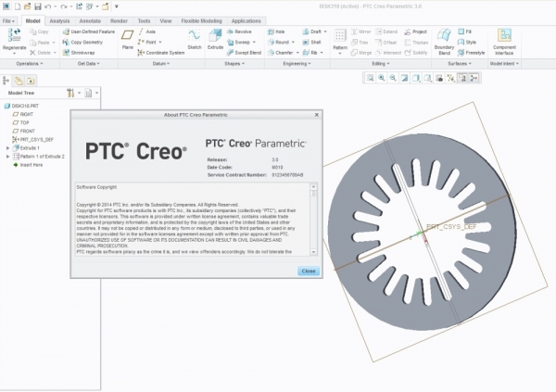The width and height of the screenshot is (556, 392).
Task: Switch to the Folder Browser navigator tab
Action: tap(19, 81)
